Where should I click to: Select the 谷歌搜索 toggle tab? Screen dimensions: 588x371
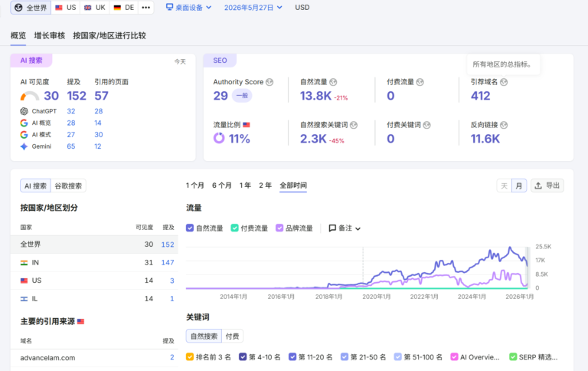tap(68, 185)
